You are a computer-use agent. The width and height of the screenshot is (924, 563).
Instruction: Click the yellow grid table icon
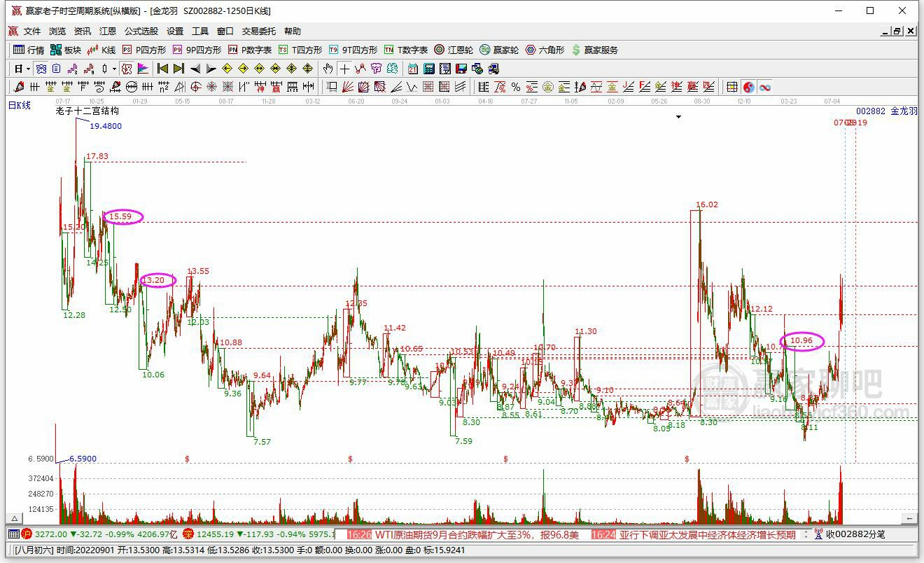731,87
